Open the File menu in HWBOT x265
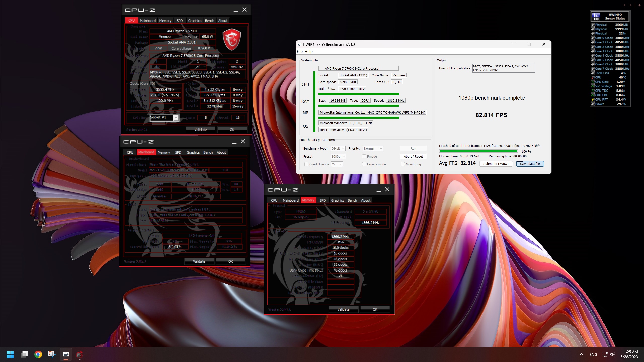Viewport: 644px width, 362px height. tap(300, 51)
